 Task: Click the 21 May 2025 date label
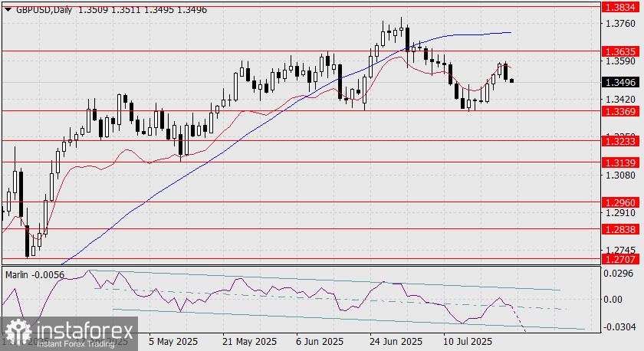pos(249,342)
